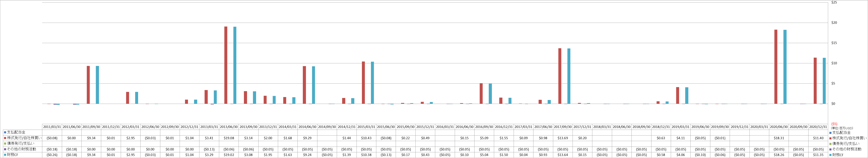Click the $5.09 cell for 2016/09/30
The height and width of the screenshot is (158, 868).
[484, 138]
